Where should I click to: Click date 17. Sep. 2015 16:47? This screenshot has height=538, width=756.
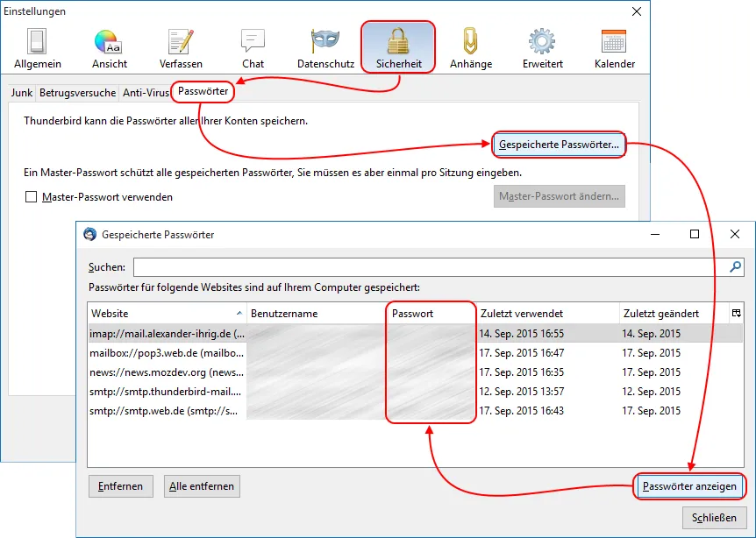(521, 352)
